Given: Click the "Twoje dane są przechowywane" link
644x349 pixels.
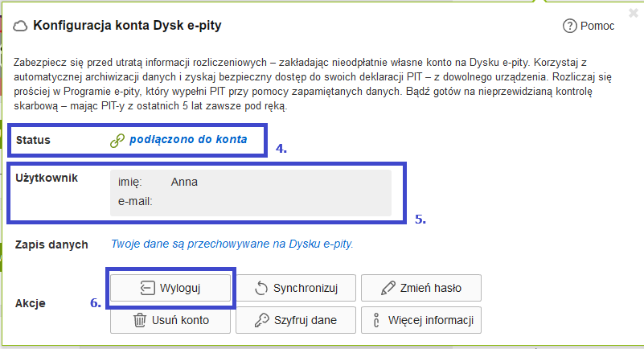Looking at the screenshot, I should [x=232, y=244].
